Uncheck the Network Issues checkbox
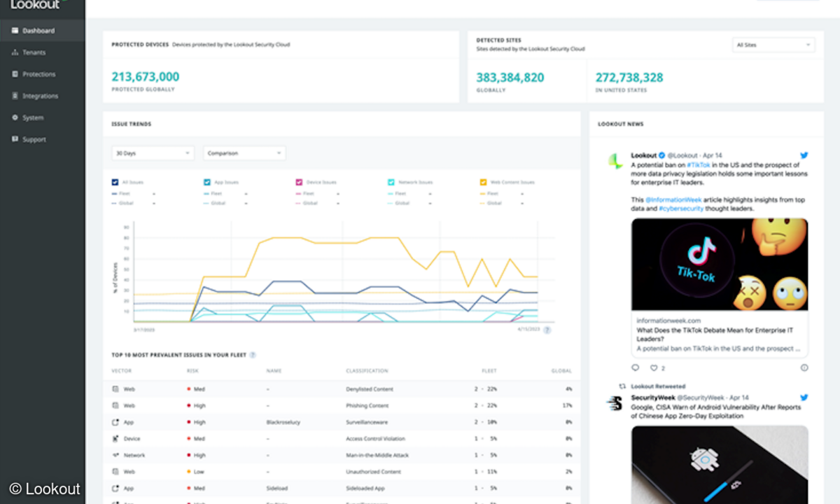840x504 pixels. point(391,182)
